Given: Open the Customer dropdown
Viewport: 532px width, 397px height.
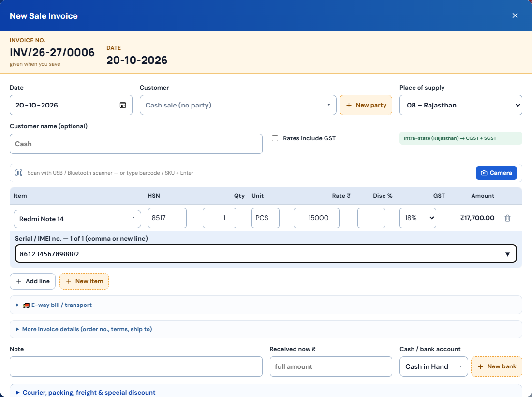Looking at the screenshot, I should point(238,105).
